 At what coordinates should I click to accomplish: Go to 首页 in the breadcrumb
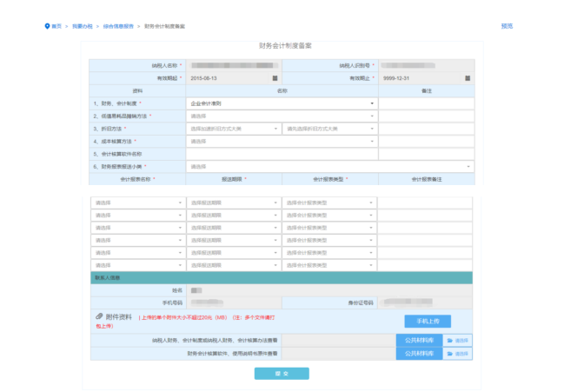[56, 26]
